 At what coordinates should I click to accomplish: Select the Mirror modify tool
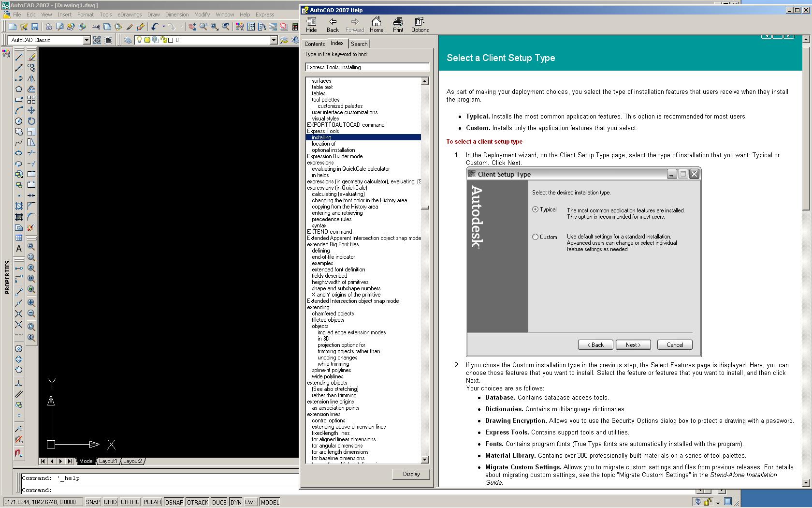pos(31,78)
